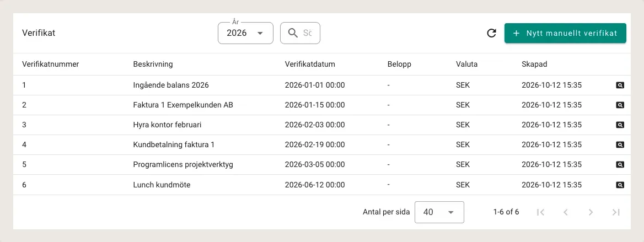This screenshot has width=644, height=242.
Task: Go to last page icon
Action: click(616, 212)
